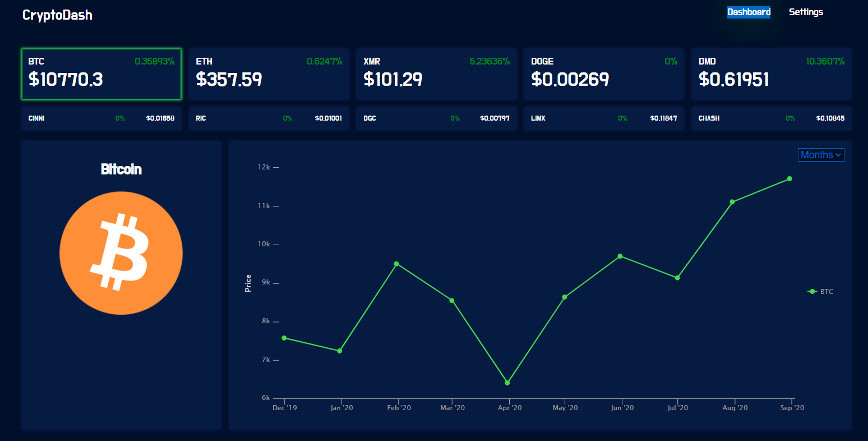Choose the compact DGC coin tile
This screenshot has height=441, width=868.
tap(436, 118)
